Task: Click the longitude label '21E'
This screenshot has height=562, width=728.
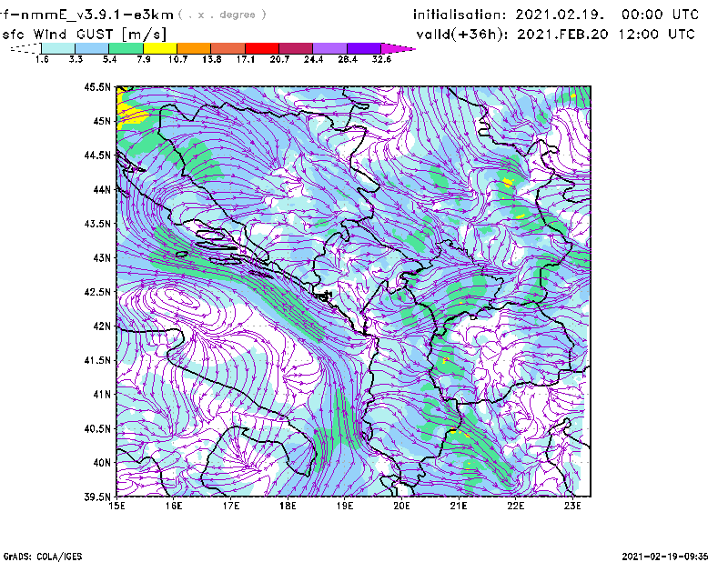Action: pyautogui.click(x=459, y=506)
